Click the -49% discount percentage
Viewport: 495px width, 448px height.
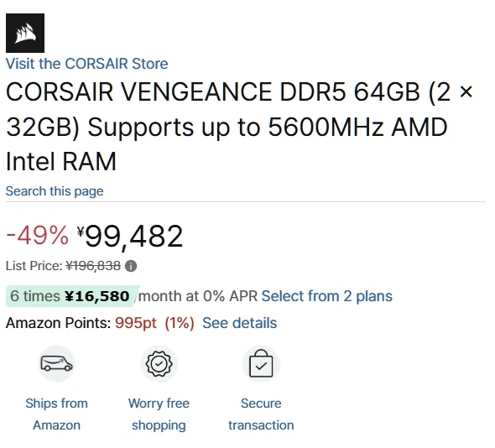tap(38, 235)
